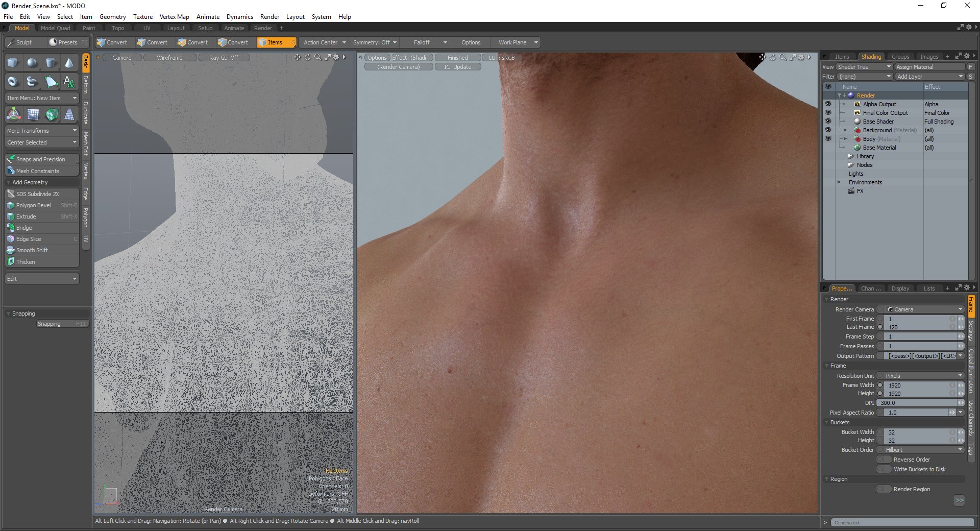This screenshot has height=531, width=980.
Task: Open the Bucket Order dropdown
Action: point(920,449)
